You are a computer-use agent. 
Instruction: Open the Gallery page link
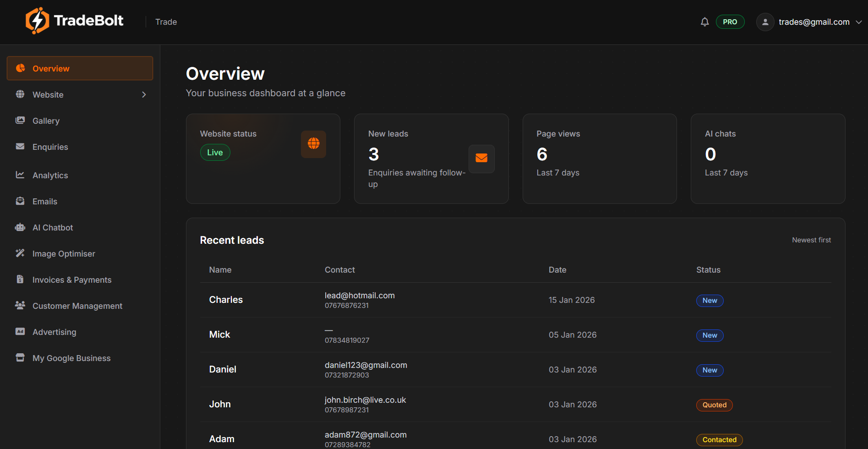[x=46, y=120]
